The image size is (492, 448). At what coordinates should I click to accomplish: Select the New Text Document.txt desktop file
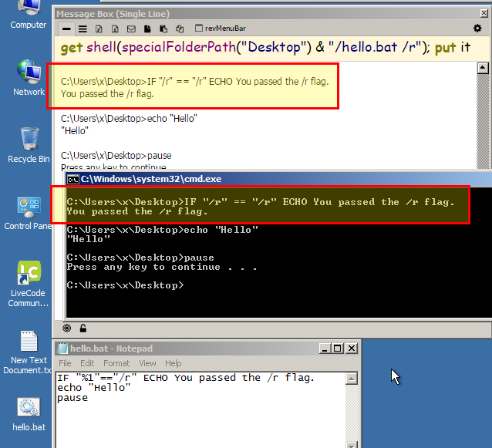click(29, 352)
